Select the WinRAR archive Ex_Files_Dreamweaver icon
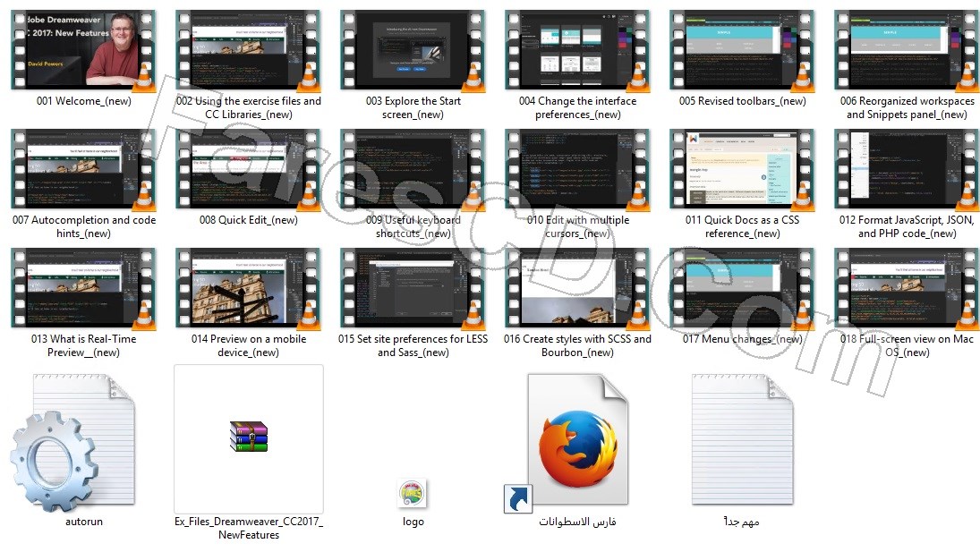980x552 pixels. click(249, 437)
